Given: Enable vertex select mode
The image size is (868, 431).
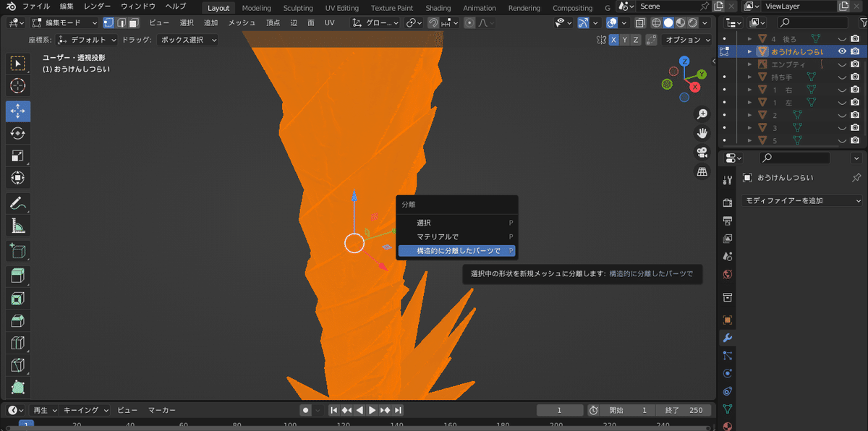Looking at the screenshot, I should (x=109, y=23).
